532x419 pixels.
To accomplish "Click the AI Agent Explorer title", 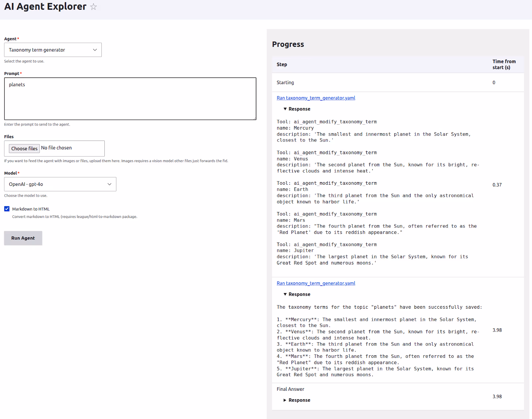I will [x=45, y=7].
